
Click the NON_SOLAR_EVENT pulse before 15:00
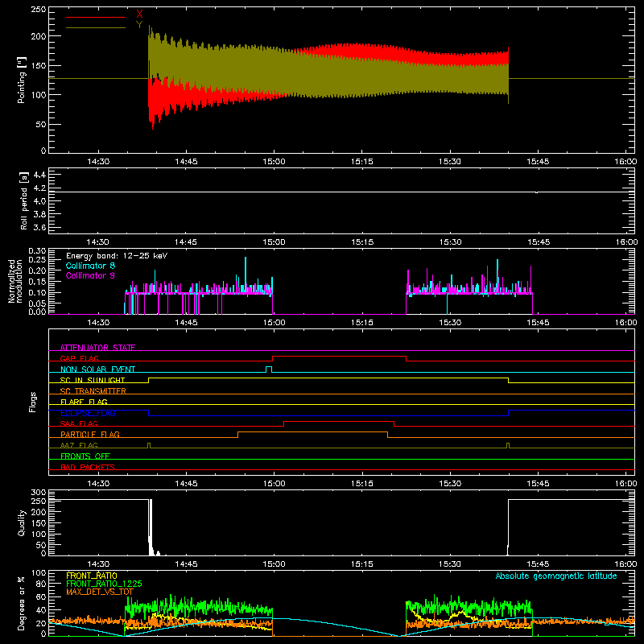tap(269, 369)
